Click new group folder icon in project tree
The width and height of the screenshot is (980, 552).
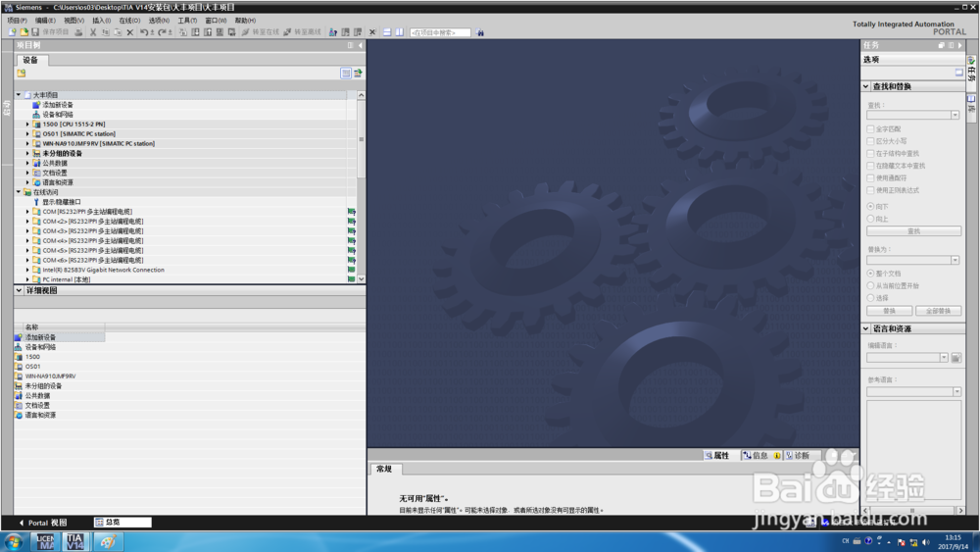pyautogui.click(x=22, y=74)
